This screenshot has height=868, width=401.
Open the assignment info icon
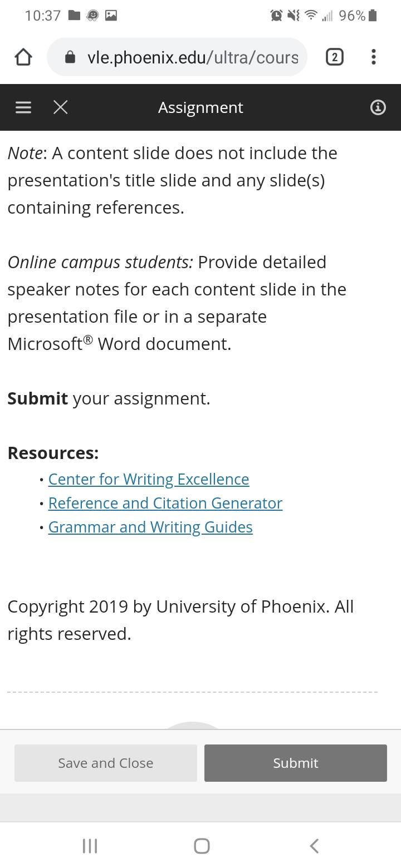378,107
